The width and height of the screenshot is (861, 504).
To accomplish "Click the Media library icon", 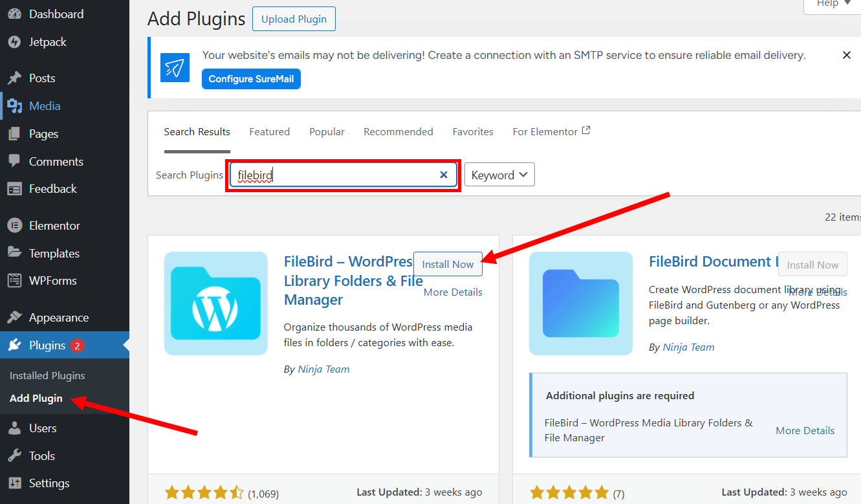I will [16, 105].
